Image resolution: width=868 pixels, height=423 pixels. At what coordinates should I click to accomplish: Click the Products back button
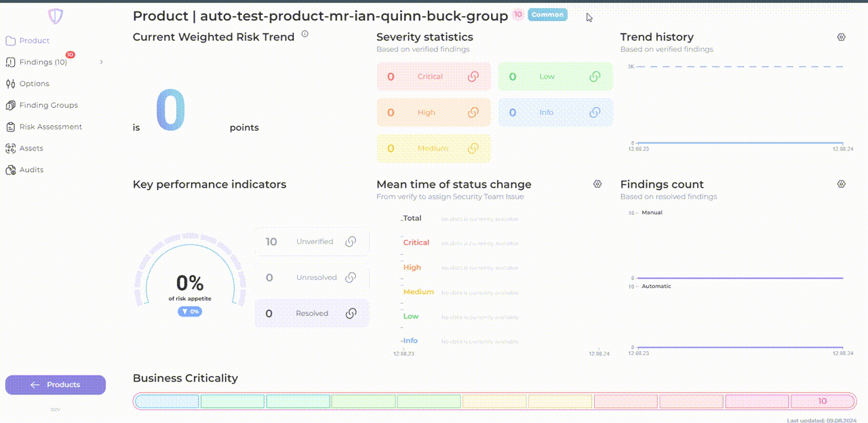point(56,385)
